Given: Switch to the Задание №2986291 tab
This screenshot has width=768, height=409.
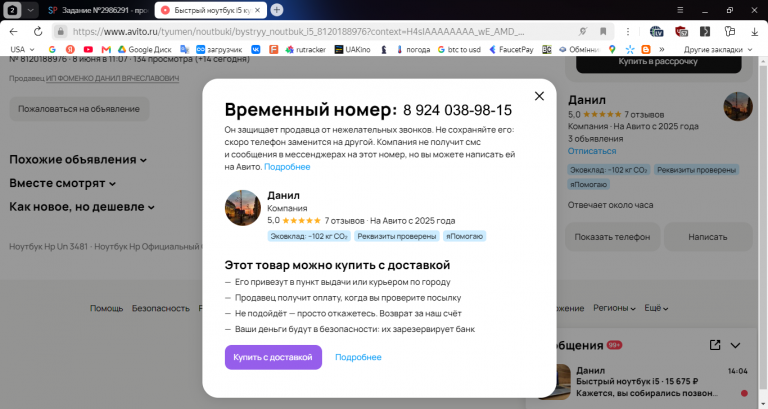Looking at the screenshot, I should pos(97,10).
